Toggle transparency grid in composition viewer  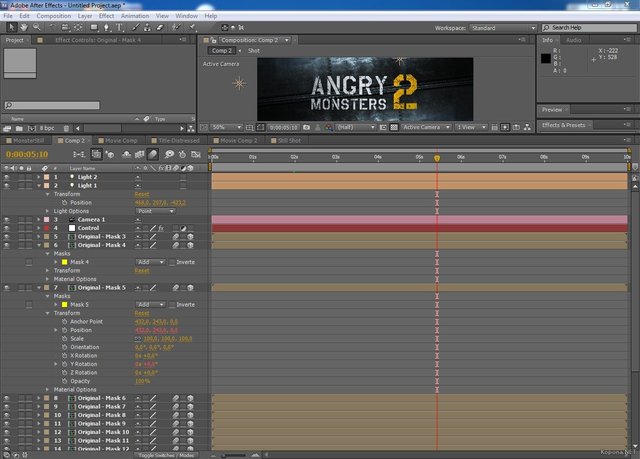(x=394, y=128)
